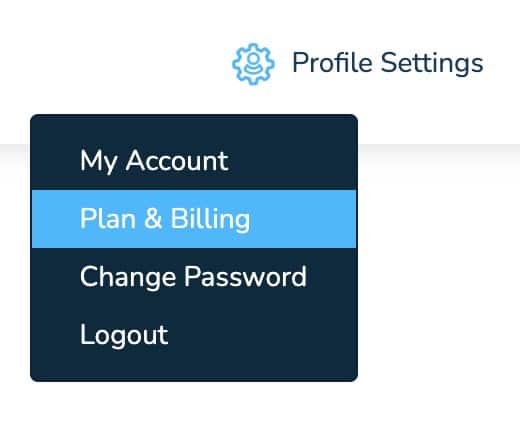Go to the My Account page

(194, 161)
